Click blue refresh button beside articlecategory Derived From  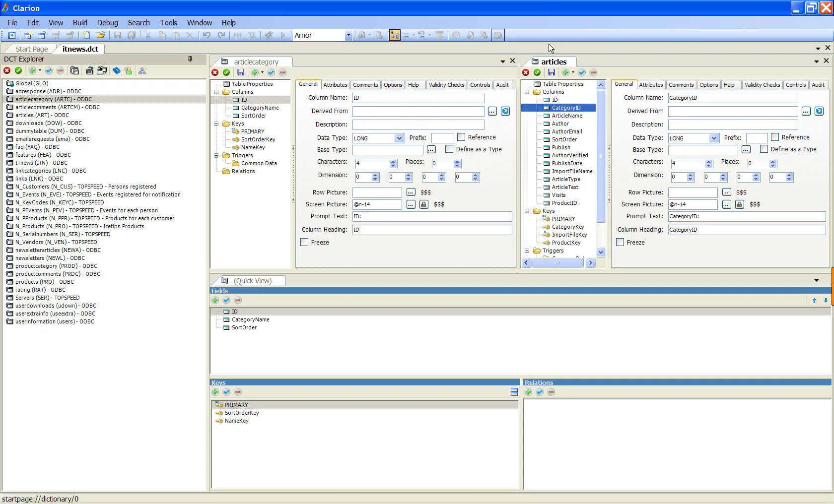tap(505, 111)
